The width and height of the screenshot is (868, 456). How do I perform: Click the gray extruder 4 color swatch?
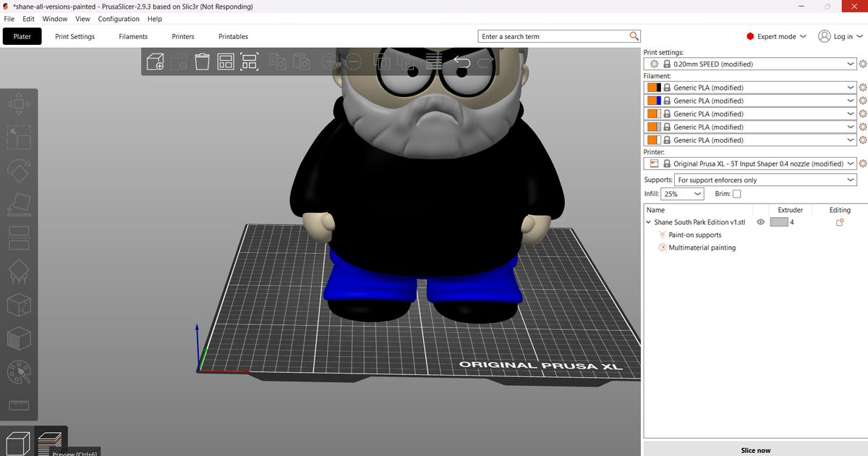tap(779, 222)
